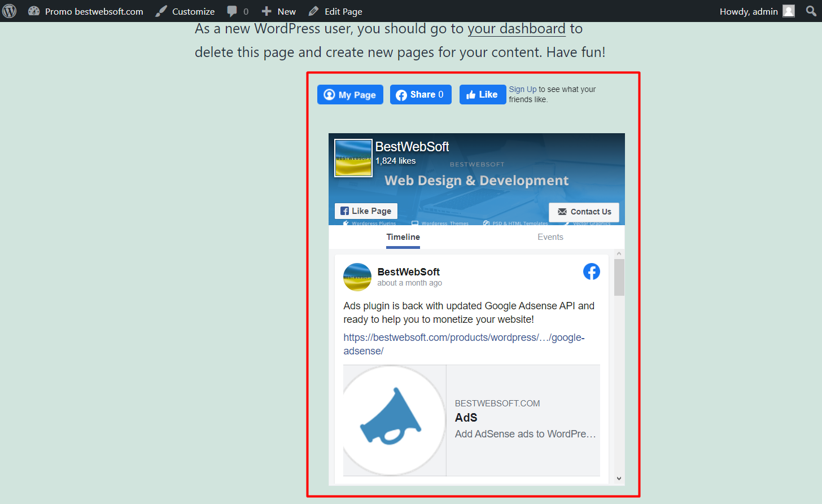The image size is (822, 504).
Task: Click the 'AdS' link card title
Action: point(466,418)
